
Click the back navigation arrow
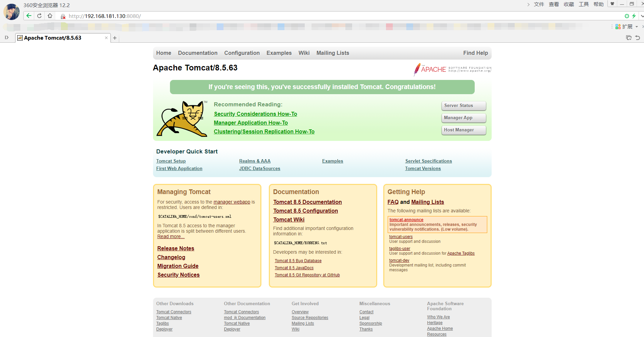29,16
